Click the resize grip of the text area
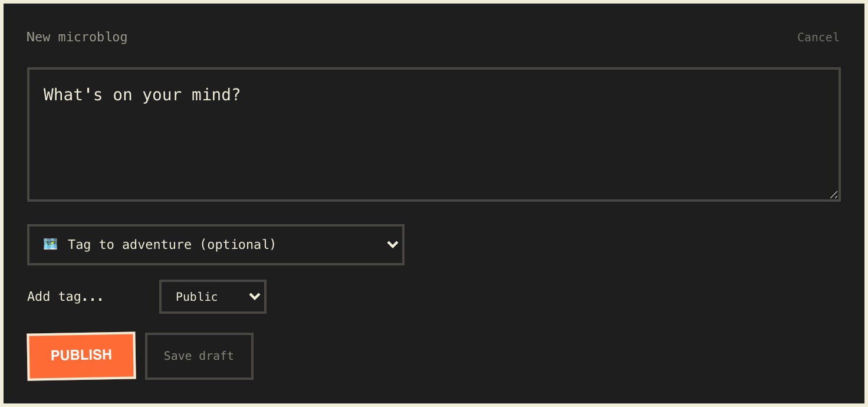868x407 pixels. pos(834,195)
